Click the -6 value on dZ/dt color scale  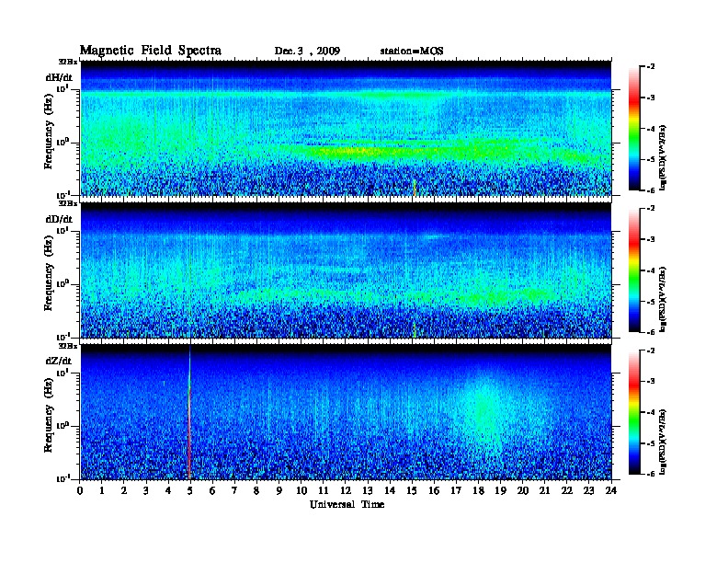click(651, 474)
